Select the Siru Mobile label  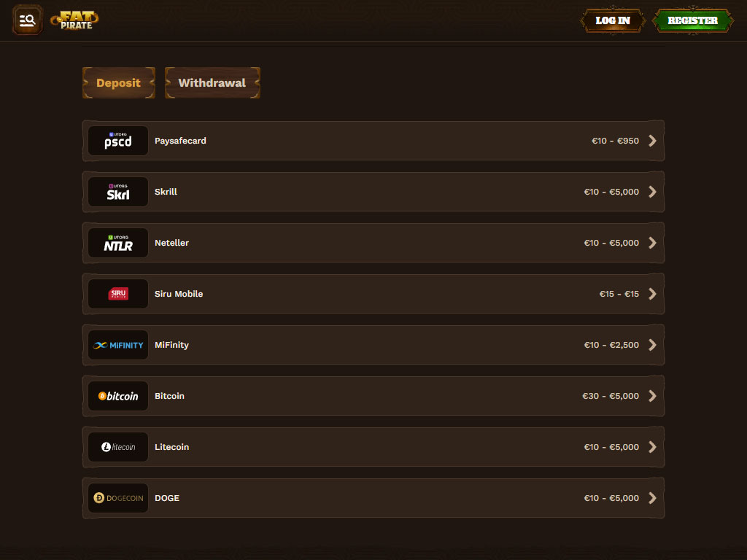(x=179, y=294)
